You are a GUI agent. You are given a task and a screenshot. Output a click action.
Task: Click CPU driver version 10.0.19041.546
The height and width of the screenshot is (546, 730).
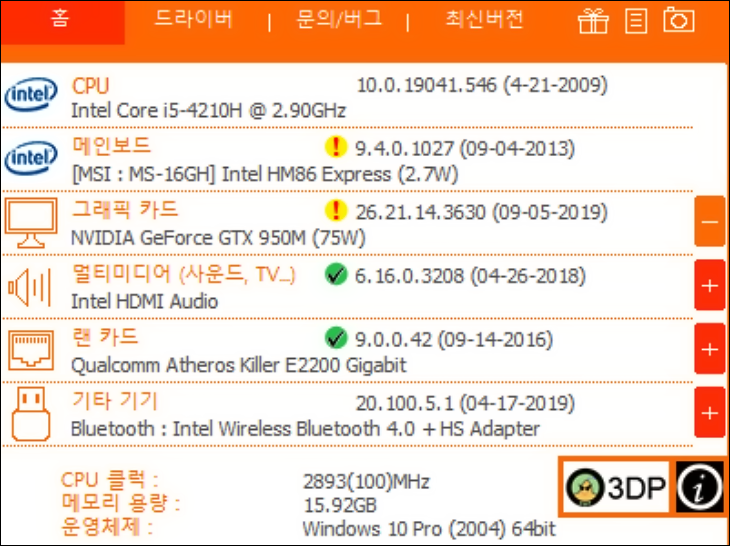(x=482, y=86)
